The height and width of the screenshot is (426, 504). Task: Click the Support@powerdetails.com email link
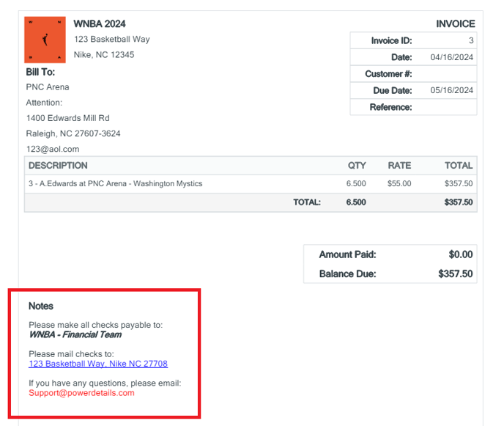(x=81, y=393)
